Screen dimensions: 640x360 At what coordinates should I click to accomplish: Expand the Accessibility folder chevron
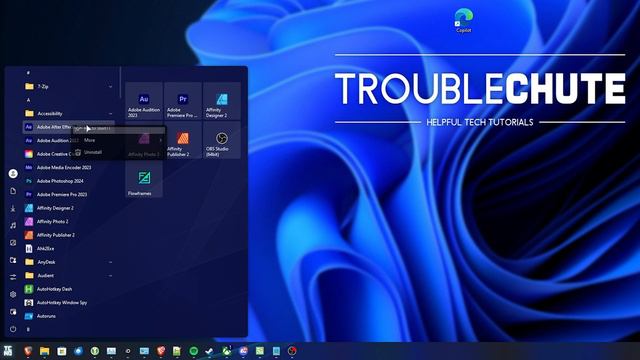click(110, 113)
